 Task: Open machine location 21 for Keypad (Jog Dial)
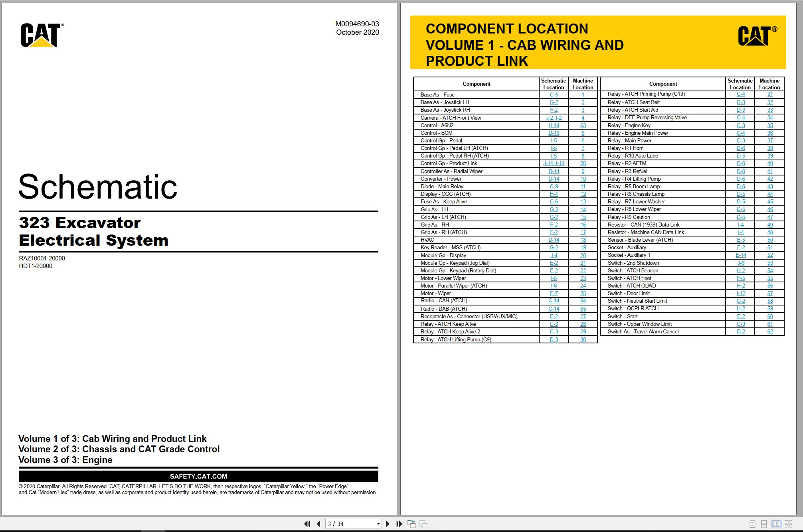[583, 263]
